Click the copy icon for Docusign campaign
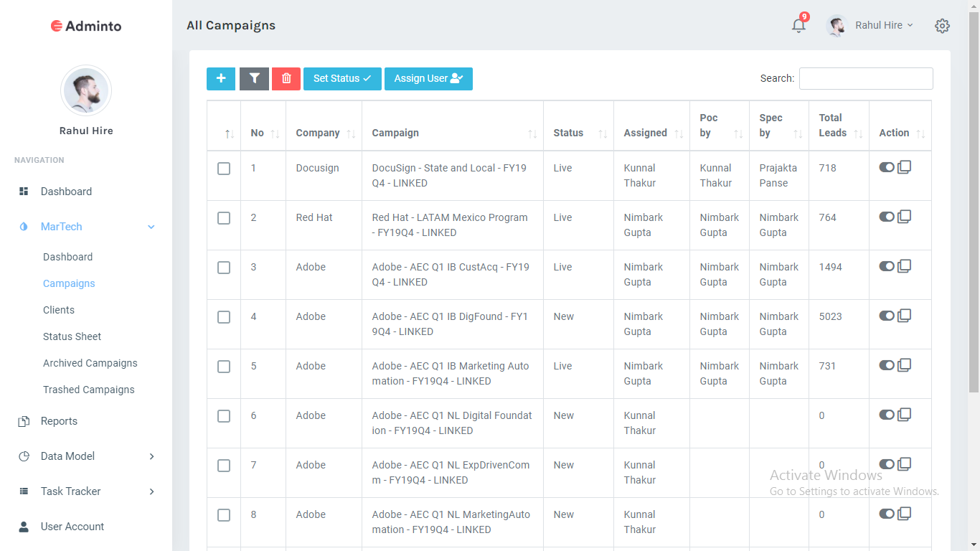This screenshot has width=980, height=551. [905, 167]
